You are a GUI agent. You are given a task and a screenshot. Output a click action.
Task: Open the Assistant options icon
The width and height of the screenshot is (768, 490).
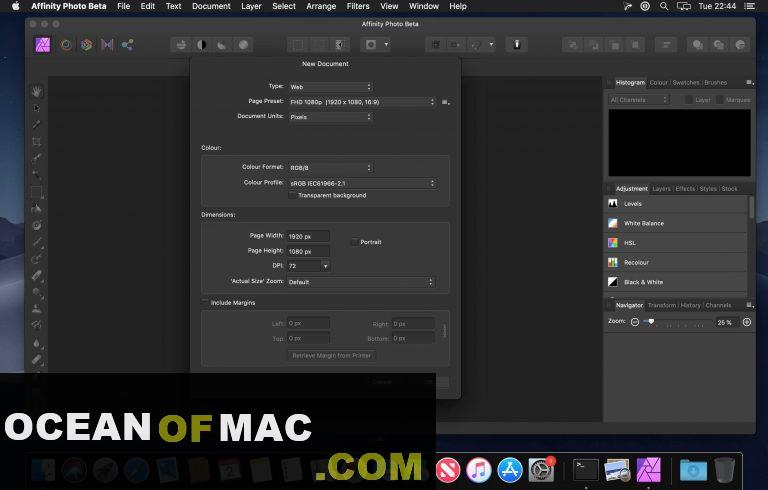pos(516,45)
